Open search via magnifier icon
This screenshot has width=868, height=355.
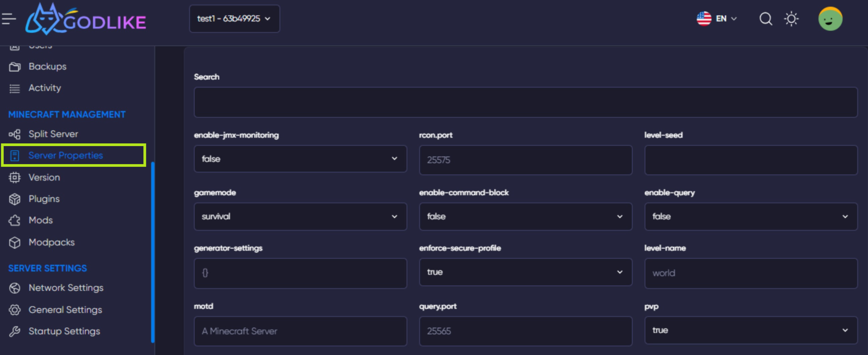[x=765, y=19]
